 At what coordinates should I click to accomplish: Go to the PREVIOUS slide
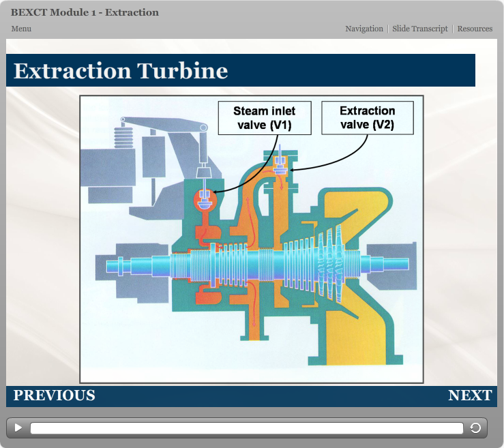[54, 395]
